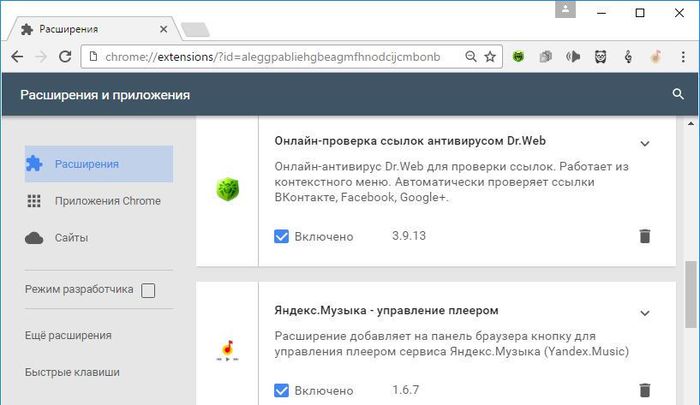Viewport: 700px width, 405px height.
Task: Click the Яндекс.Музыка - управление плеером title
Action: point(386,310)
